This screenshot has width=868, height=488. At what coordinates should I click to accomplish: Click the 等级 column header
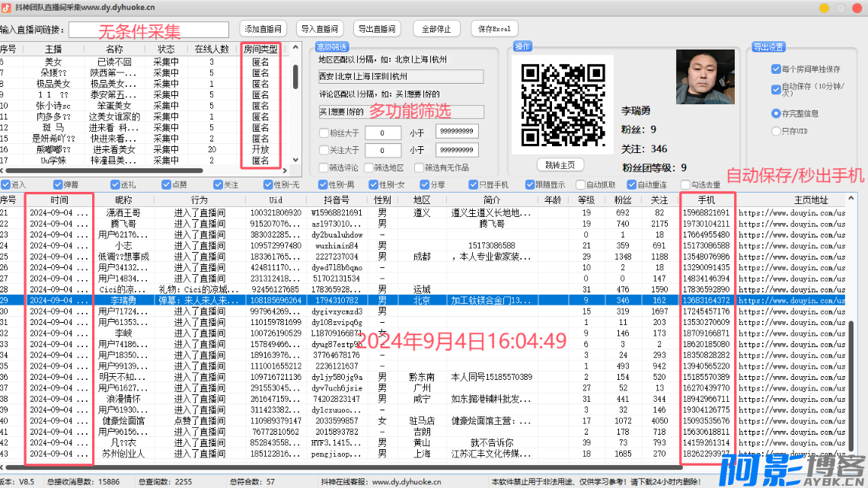(x=586, y=200)
